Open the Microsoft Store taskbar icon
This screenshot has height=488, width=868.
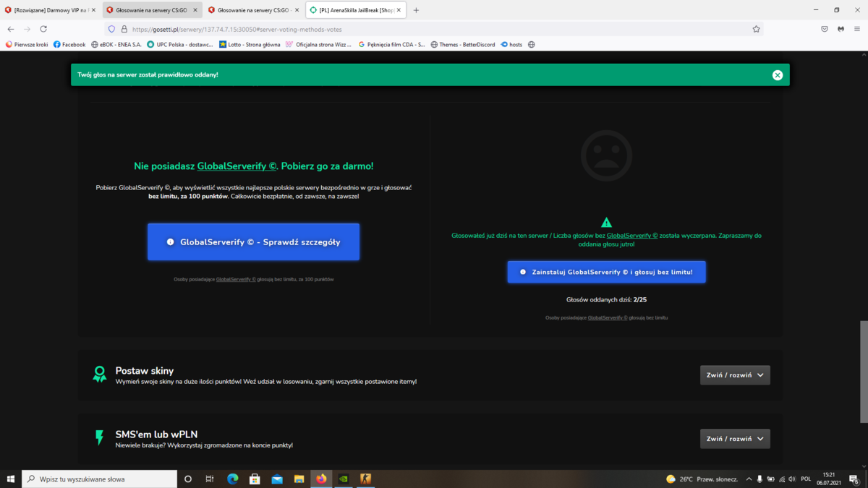(255, 479)
